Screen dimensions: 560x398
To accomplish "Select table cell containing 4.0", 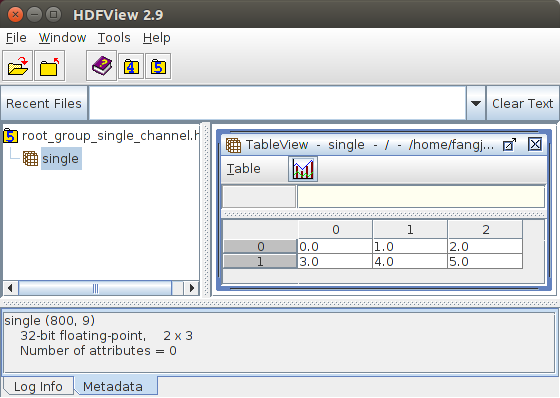I will click(410, 262).
